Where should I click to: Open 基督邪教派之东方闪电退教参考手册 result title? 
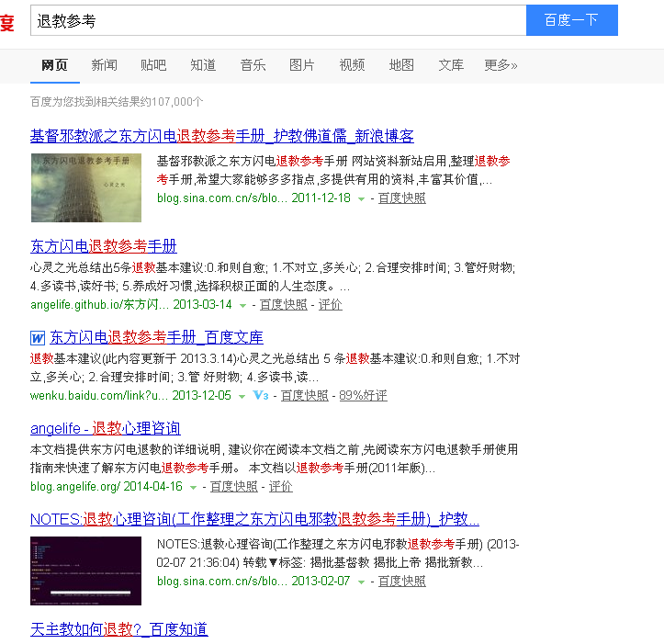click(222, 136)
